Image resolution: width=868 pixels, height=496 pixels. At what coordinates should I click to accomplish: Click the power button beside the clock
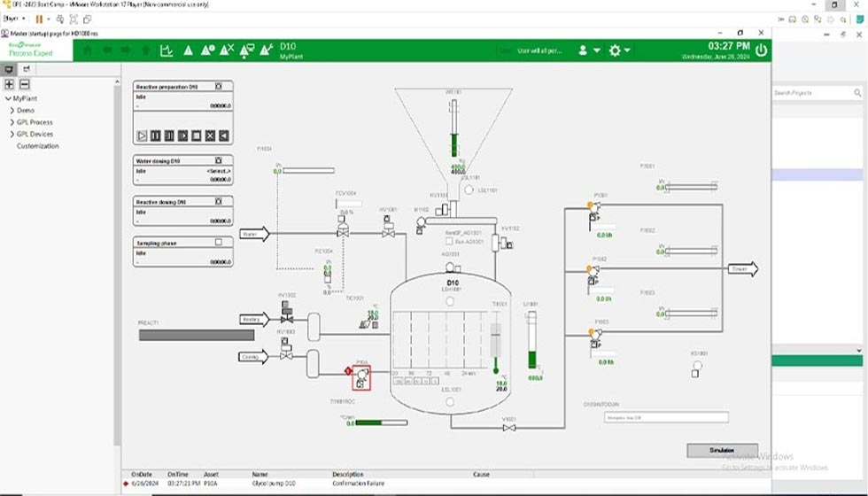761,50
